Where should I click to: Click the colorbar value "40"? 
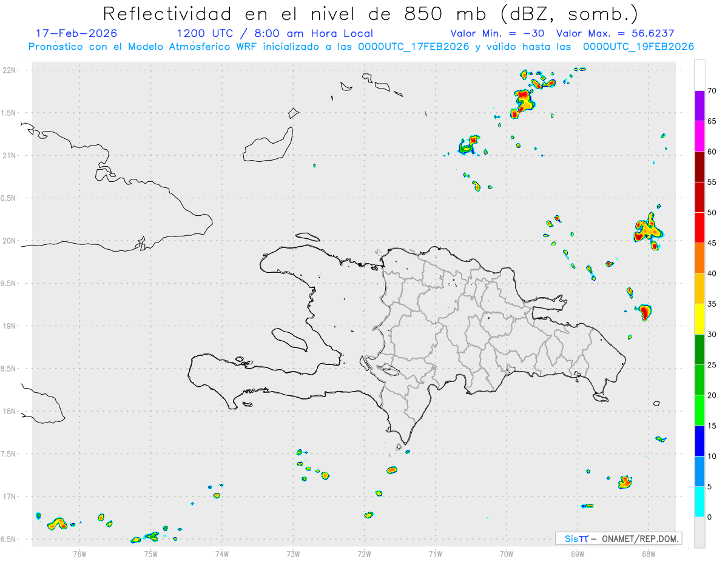point(712,273)
